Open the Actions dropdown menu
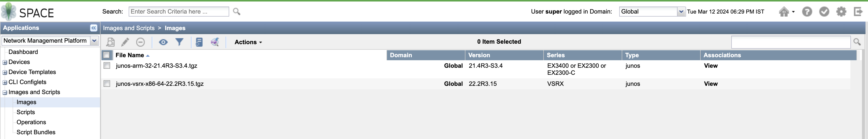 248,42
